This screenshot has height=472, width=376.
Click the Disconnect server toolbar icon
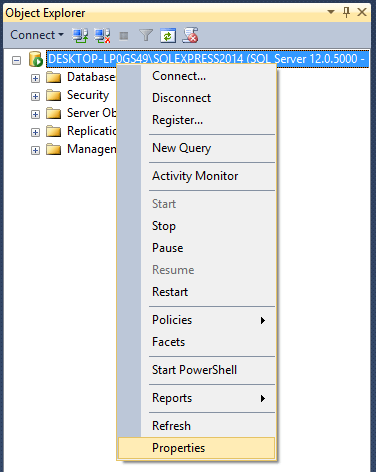pos(102,35)
